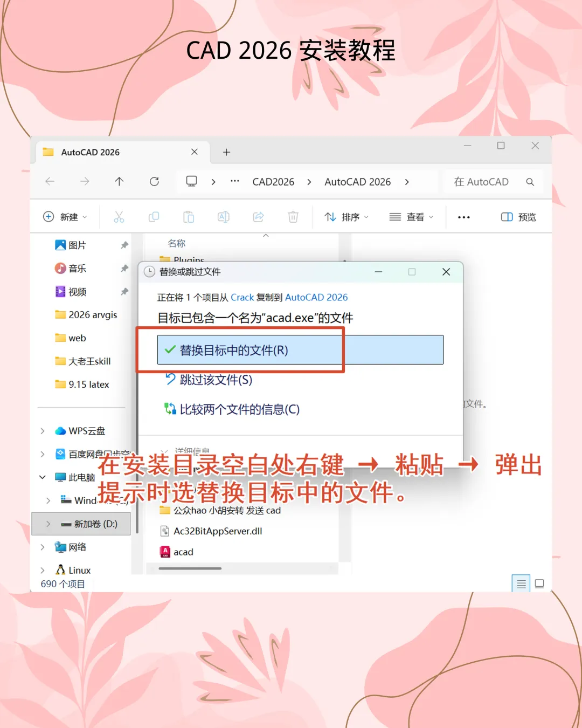This screenshot has width=582, height=728.
Task: Open a new Explorer tab
Action: click(227, 153)
